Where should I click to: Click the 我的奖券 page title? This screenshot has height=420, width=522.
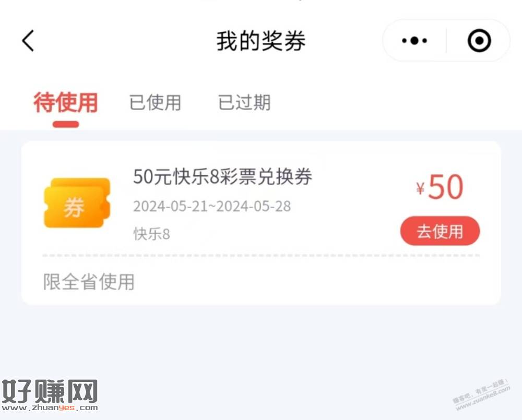(261, 41)
